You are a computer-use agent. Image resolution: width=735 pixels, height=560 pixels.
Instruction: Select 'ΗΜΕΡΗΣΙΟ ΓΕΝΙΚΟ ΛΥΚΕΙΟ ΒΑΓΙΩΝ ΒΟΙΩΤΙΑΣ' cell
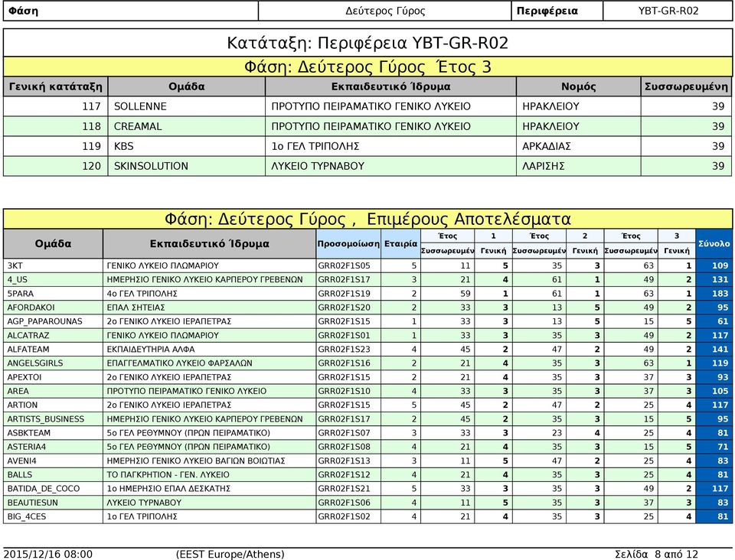point(209,461)
